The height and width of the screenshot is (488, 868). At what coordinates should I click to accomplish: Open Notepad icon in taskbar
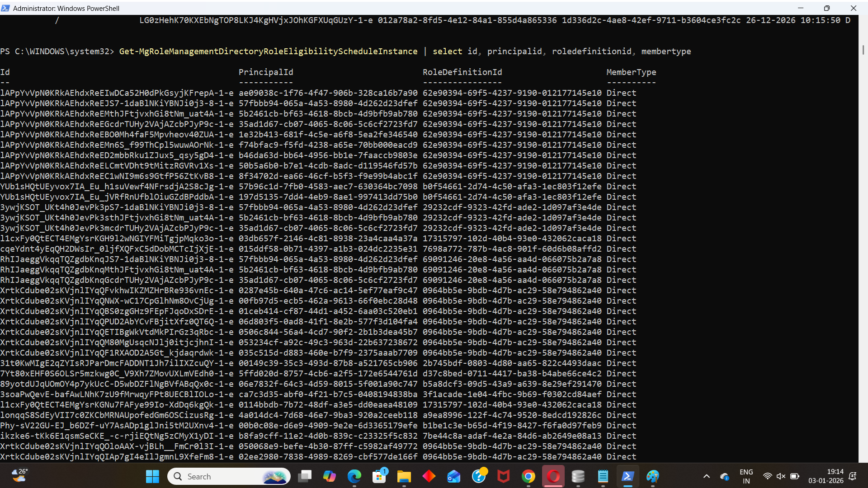click(x=603, y=476)
